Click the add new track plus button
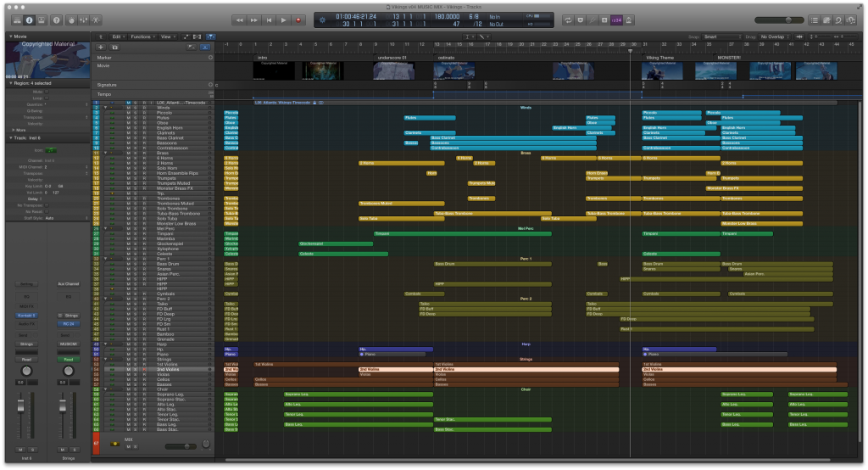868x470 pixels. click(x=101, y=48)
